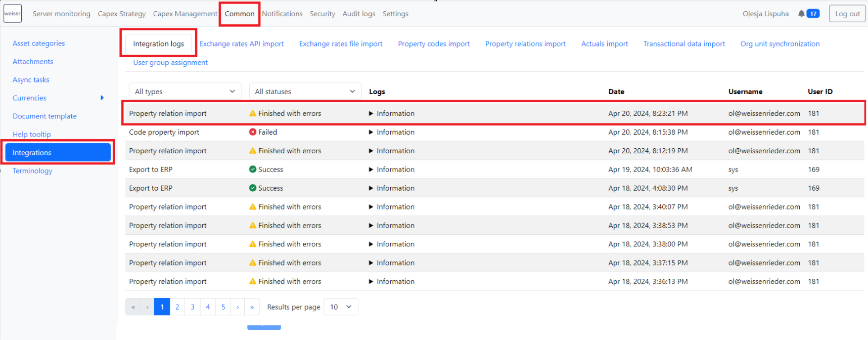Open Org unit synchronization tab
The width and height of the screenshot is (868, 340).
click(x=780, y=44)
